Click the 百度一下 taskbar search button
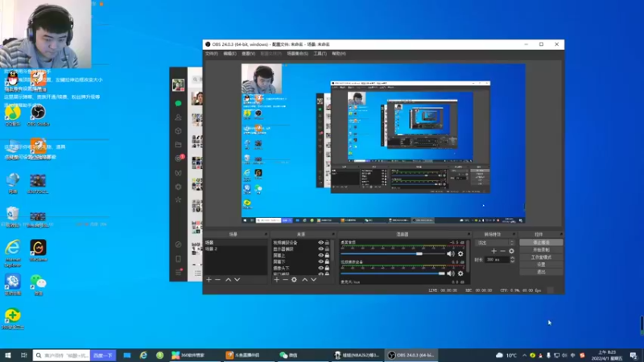The image size is (644, 362). pos(103,356)
